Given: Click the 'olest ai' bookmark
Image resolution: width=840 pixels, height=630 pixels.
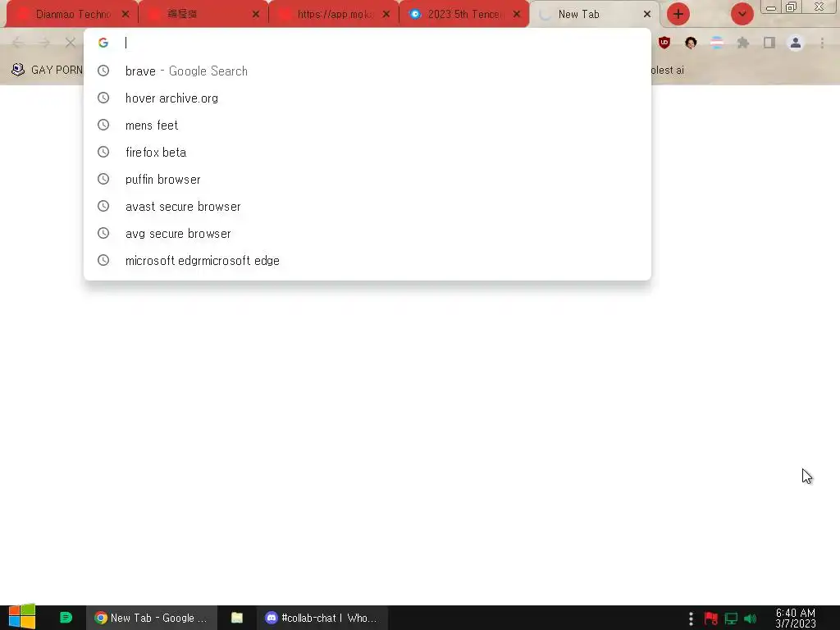Looking at the screenshot, I should click(x=668, y=71).
